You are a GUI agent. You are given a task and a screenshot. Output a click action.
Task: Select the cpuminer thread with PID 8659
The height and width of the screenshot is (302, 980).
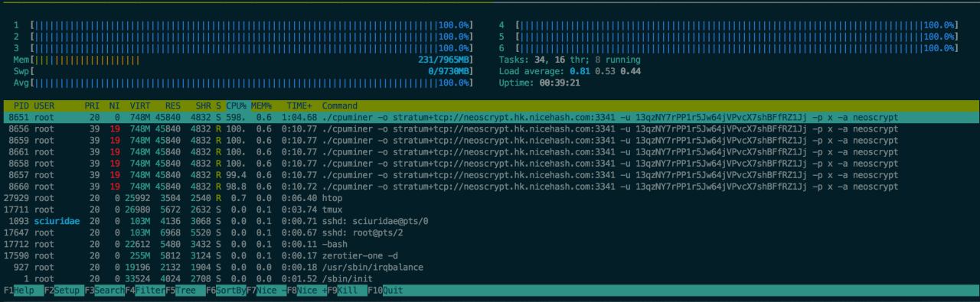490,140
